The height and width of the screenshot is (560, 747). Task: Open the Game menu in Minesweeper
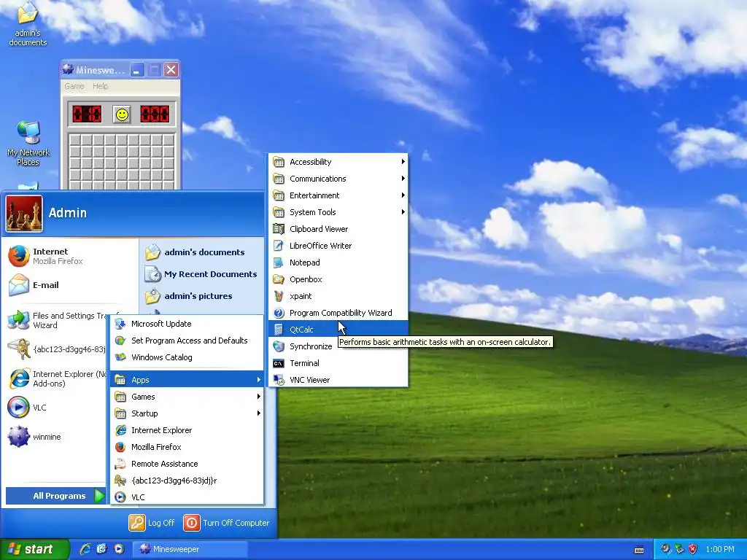[74, 86]
